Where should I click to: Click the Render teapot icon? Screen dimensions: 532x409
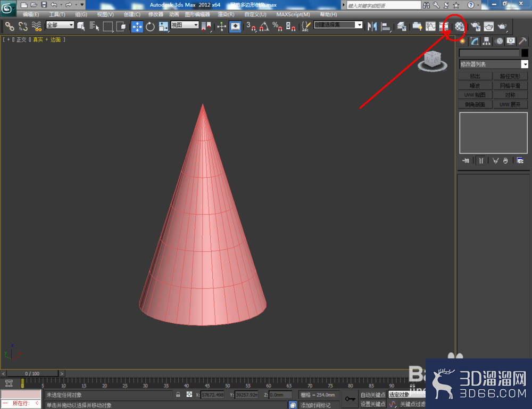pos(502,26)
